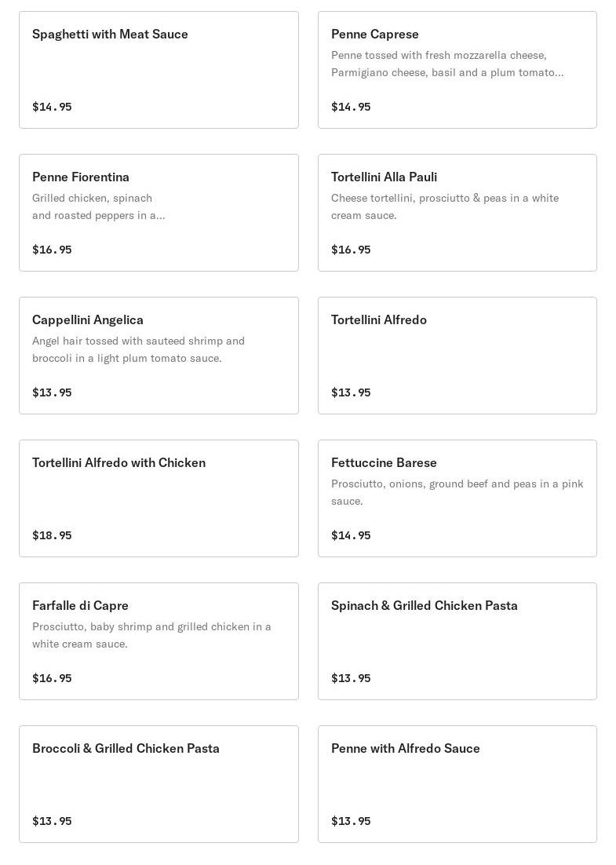Click the Penne Caprese truncated description
The height and width of the screenshot is (865, 616).
[447, 64]
